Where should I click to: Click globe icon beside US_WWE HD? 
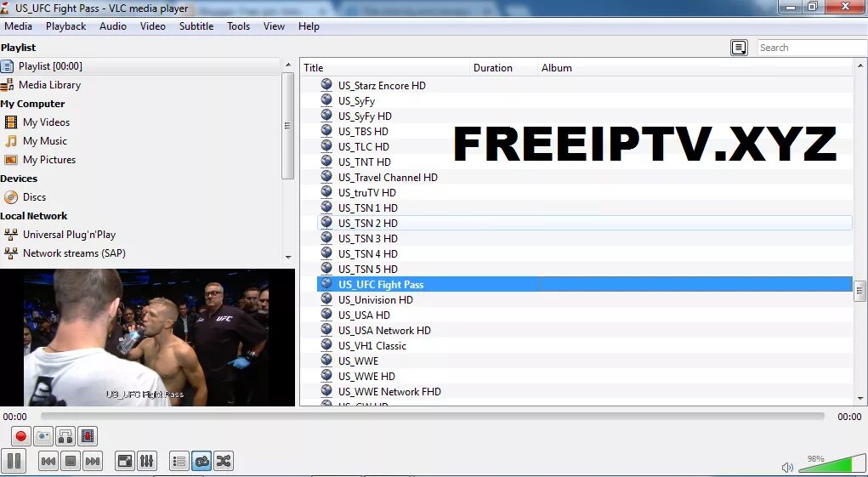[326, 376]
